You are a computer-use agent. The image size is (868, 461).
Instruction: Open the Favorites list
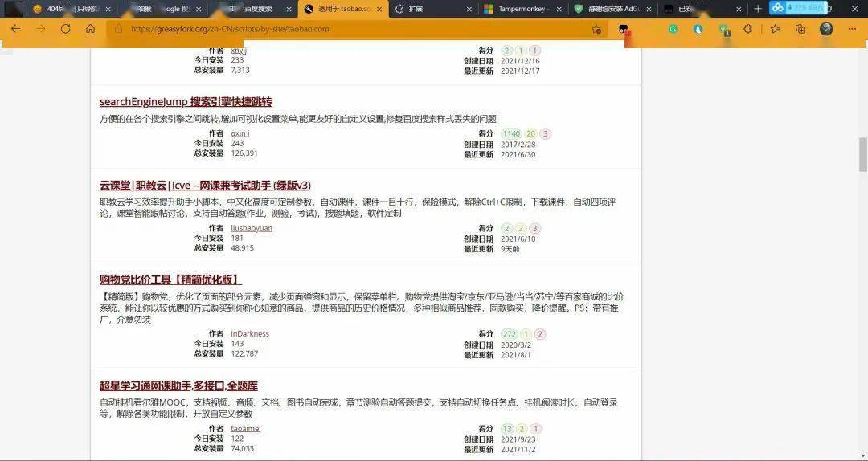click(775, 29)
